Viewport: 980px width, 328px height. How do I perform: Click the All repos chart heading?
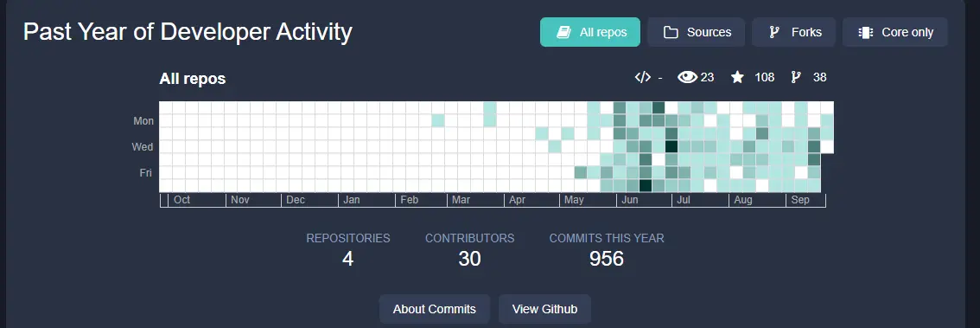click(193, 78)
